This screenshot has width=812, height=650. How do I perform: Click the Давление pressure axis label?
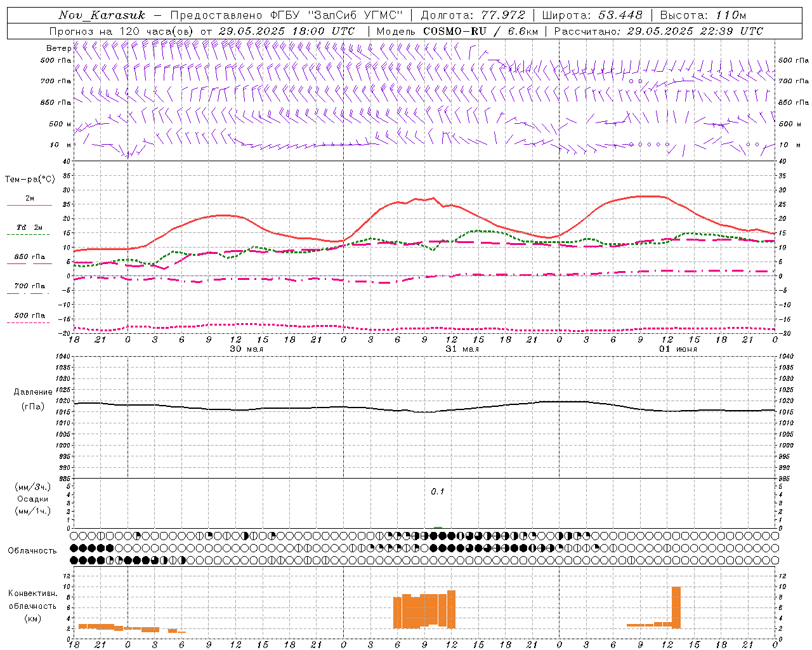pos(33,392)
